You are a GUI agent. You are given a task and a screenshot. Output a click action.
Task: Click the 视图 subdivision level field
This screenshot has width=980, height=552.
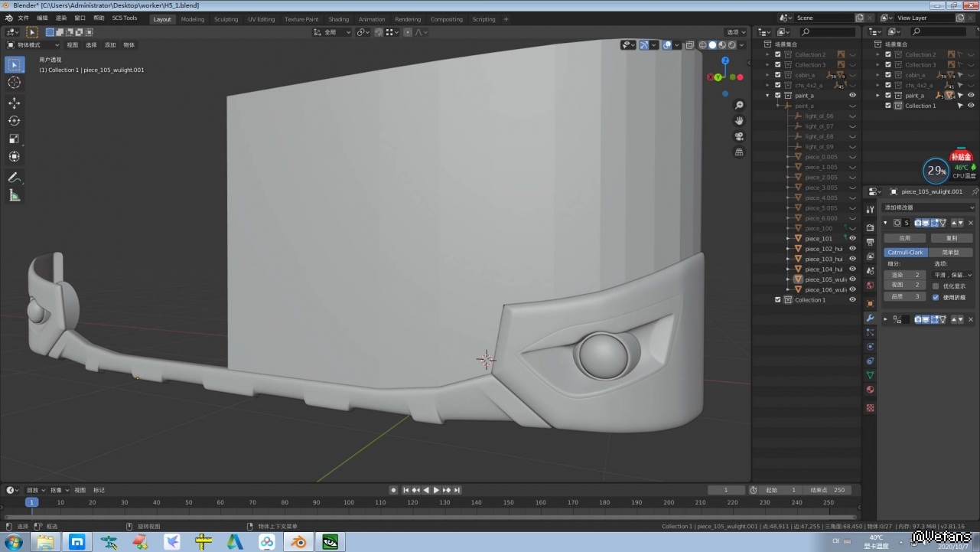tap(905, 285)
